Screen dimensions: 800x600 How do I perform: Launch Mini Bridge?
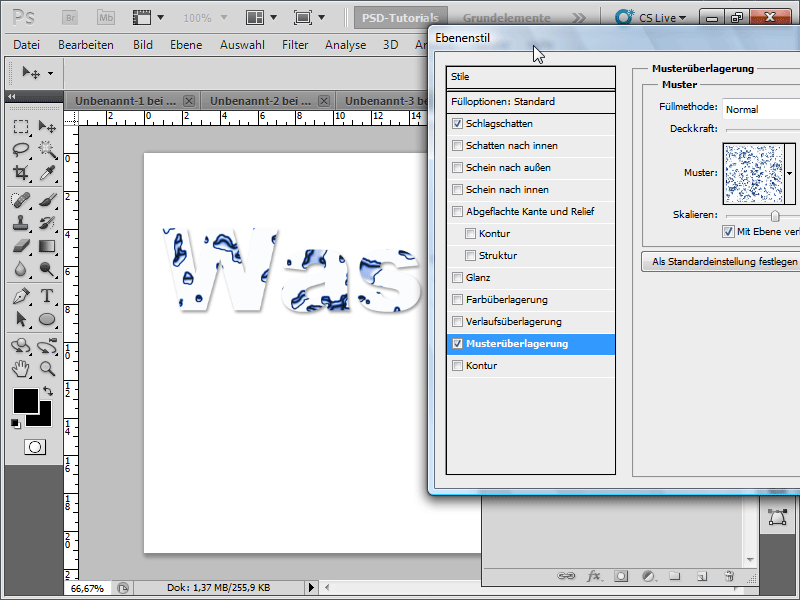pos(106,18)
